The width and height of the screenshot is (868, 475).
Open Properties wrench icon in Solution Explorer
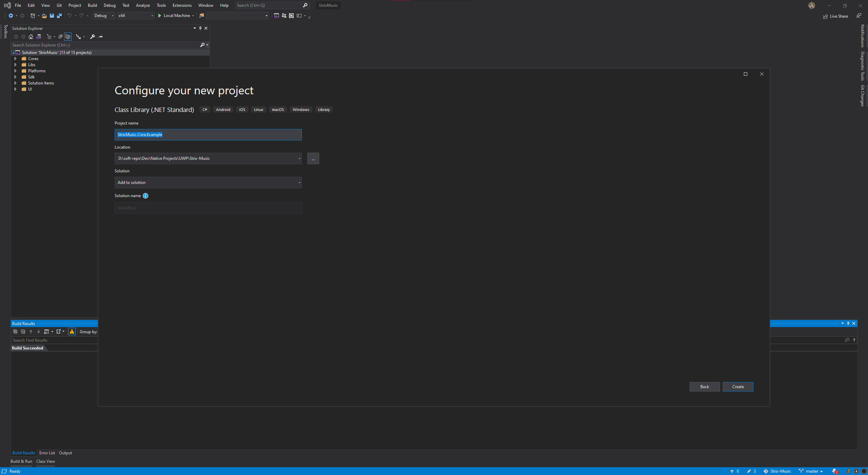93,37
